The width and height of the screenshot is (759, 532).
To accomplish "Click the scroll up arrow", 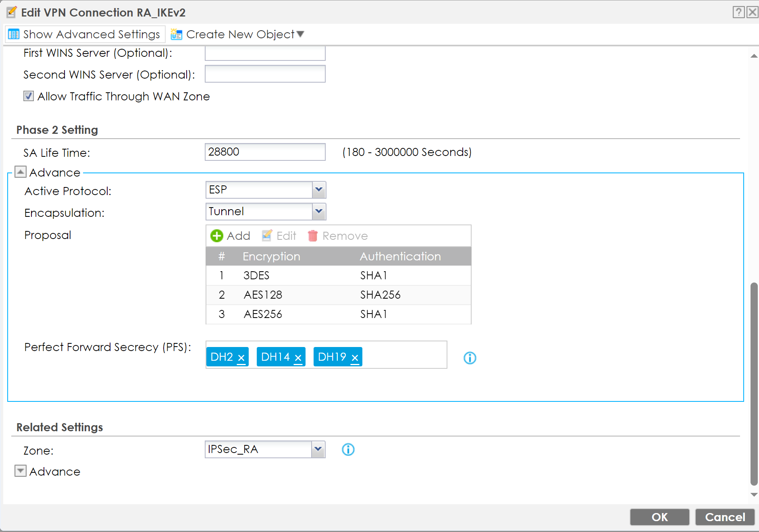I will pos(754,56).
